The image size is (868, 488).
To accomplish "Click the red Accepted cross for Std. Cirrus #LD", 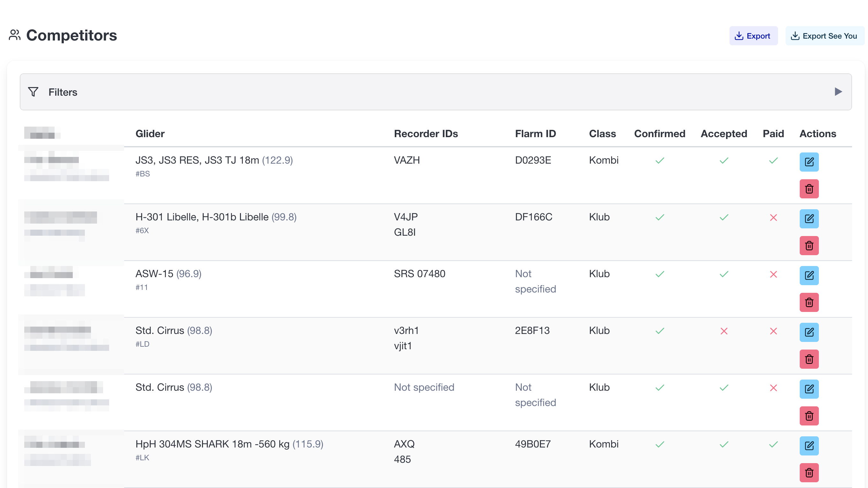I will point(724,331).
